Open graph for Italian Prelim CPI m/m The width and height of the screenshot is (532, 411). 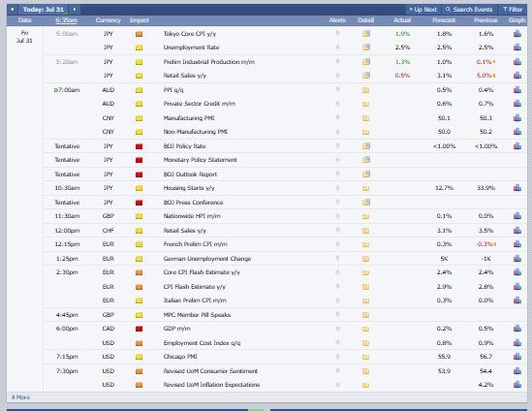(x=517, y=300)
